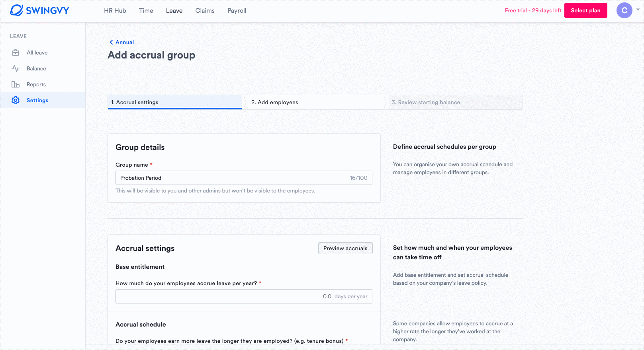Click the free trial 29 days left text
644x350 pixels.
[533, 10]
